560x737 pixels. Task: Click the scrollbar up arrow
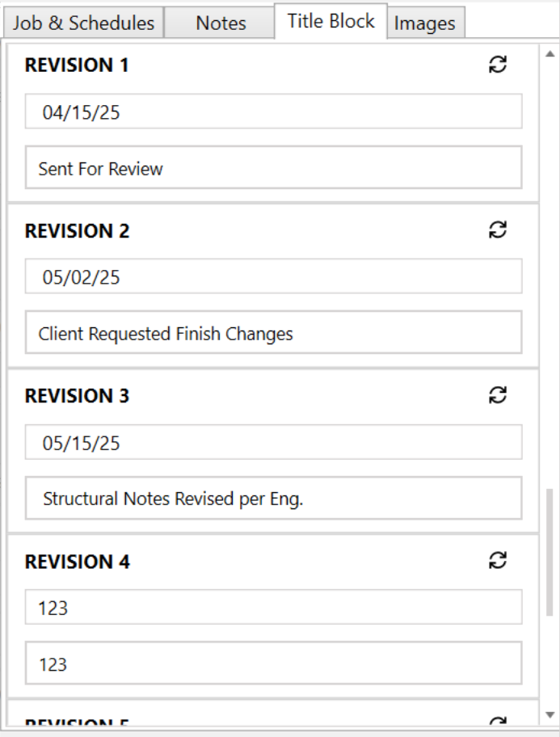(x=549, y=54)
